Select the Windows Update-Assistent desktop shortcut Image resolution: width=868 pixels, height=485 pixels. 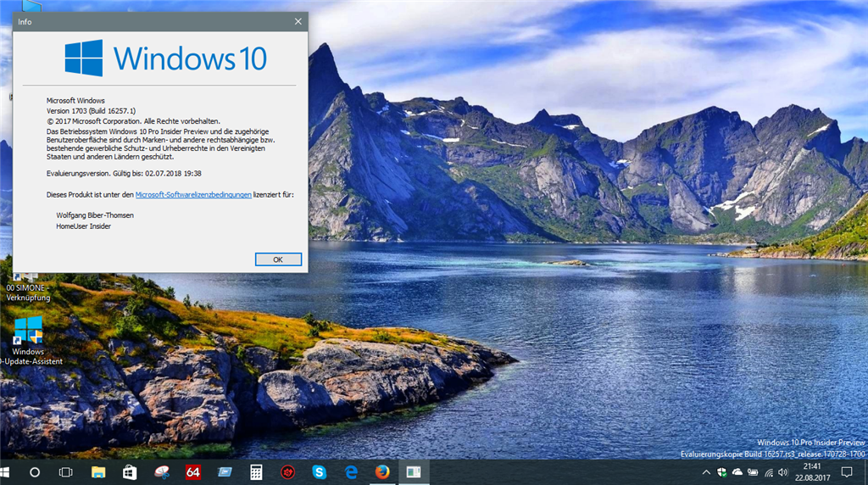[29, 341]
